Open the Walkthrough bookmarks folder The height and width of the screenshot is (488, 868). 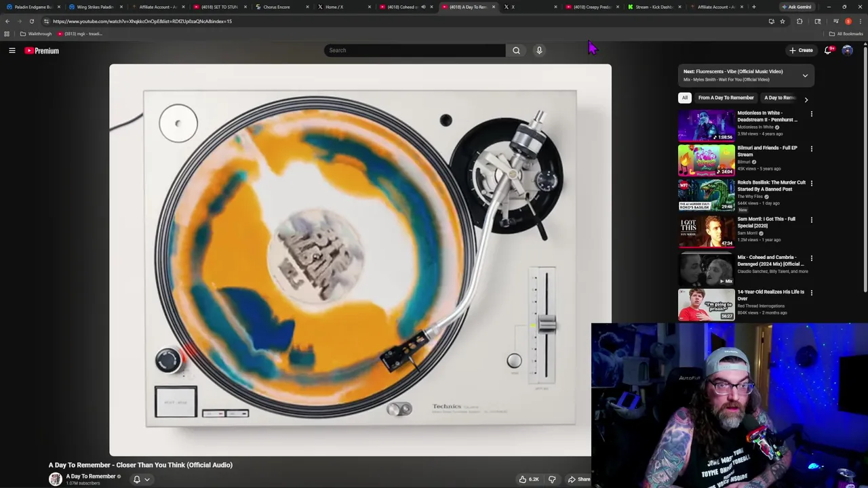[x=36, y=34]
